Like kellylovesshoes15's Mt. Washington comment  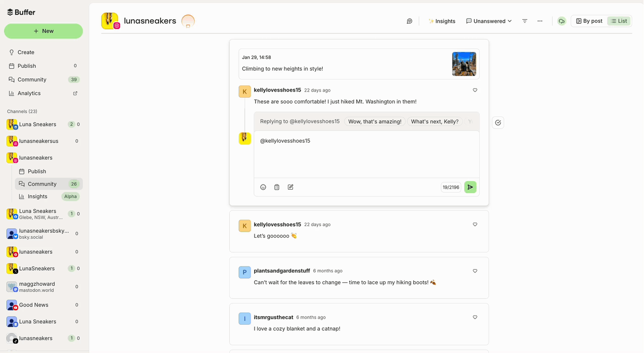(x=475, y=90)
